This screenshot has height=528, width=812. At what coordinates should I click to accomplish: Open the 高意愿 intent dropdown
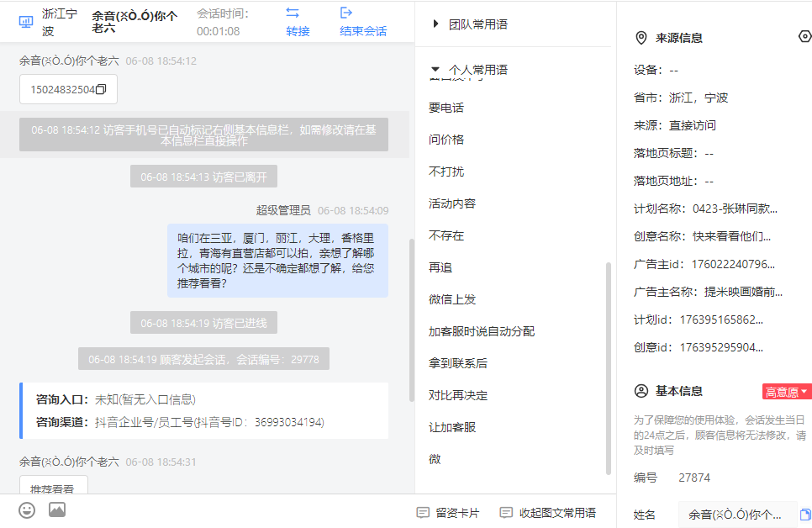(786, 392)
